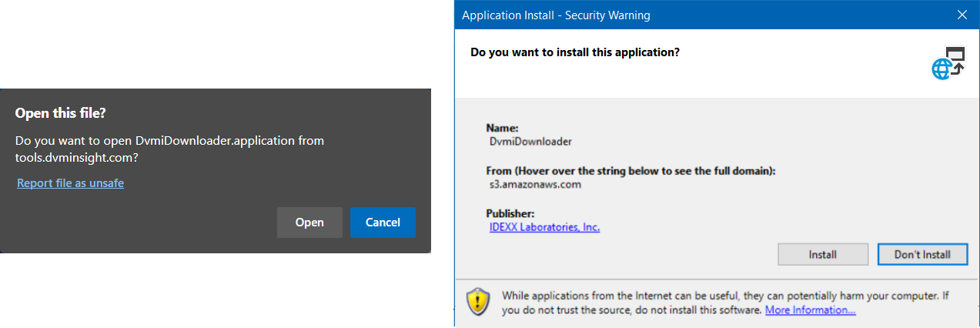The height and width of the screenshot is (328, 980).
Task: Report file as unsafe link
Action: click(70, 183)
